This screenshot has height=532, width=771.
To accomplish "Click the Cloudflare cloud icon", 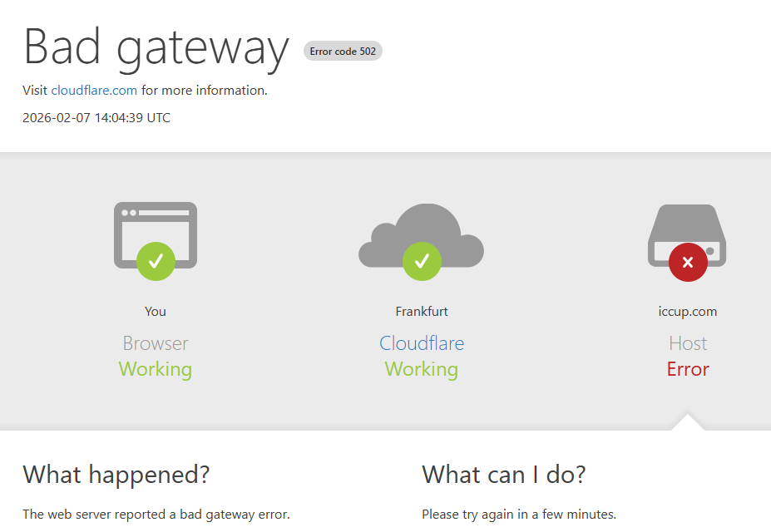I will [422, 236].
